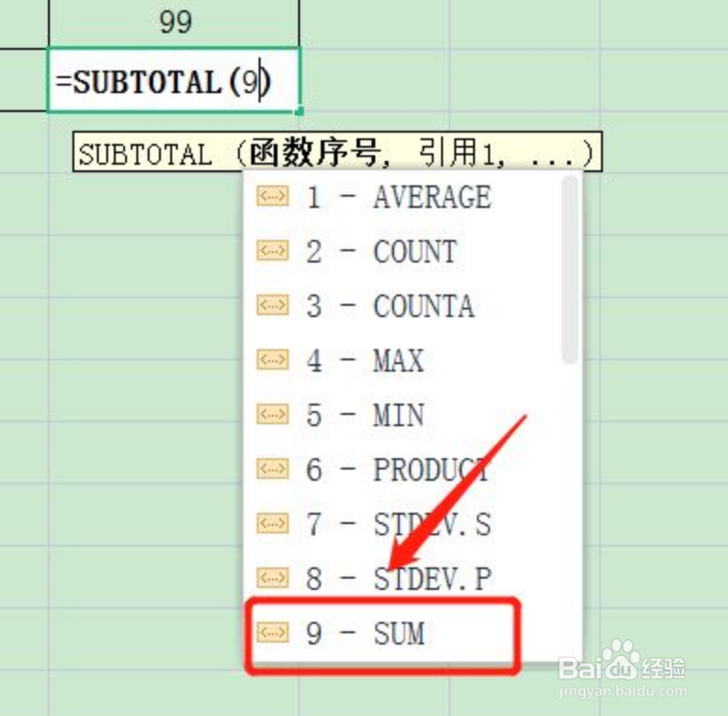Click the icon next to 6 - PRODUCT

coord(273,469)
